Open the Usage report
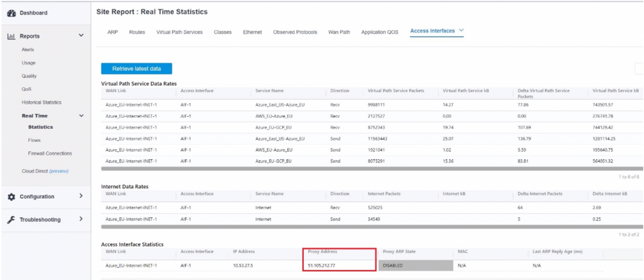Image resolution: width=644 pixels, height=280 pixels. point(28,63)
